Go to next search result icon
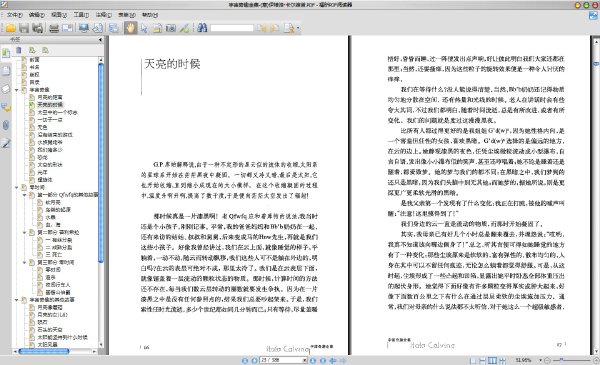600x365 pixels. (x=275, y=28)
